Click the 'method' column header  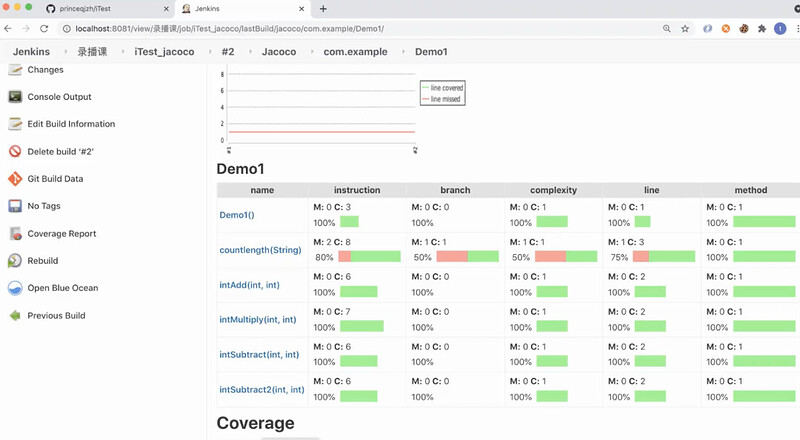751,190
